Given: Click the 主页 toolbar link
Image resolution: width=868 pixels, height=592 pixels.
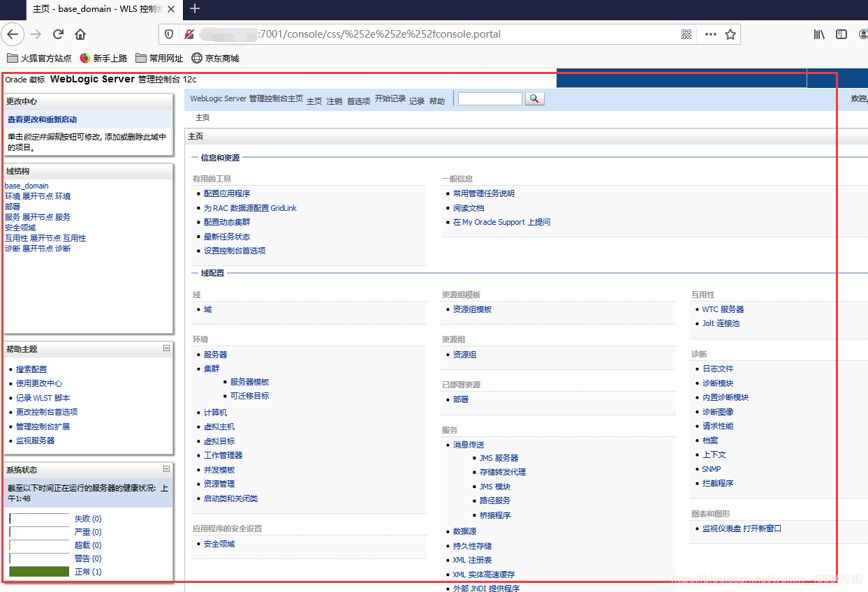Looking at the screenshot, I should point(314,101).
